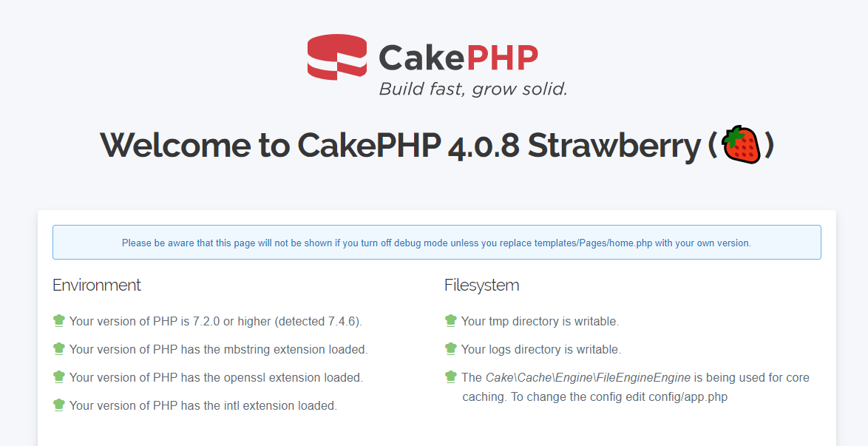This screenshot has height=446, width=868.
Task: Click the chef hat icon beside logs directory
Action: coord(451,349)
